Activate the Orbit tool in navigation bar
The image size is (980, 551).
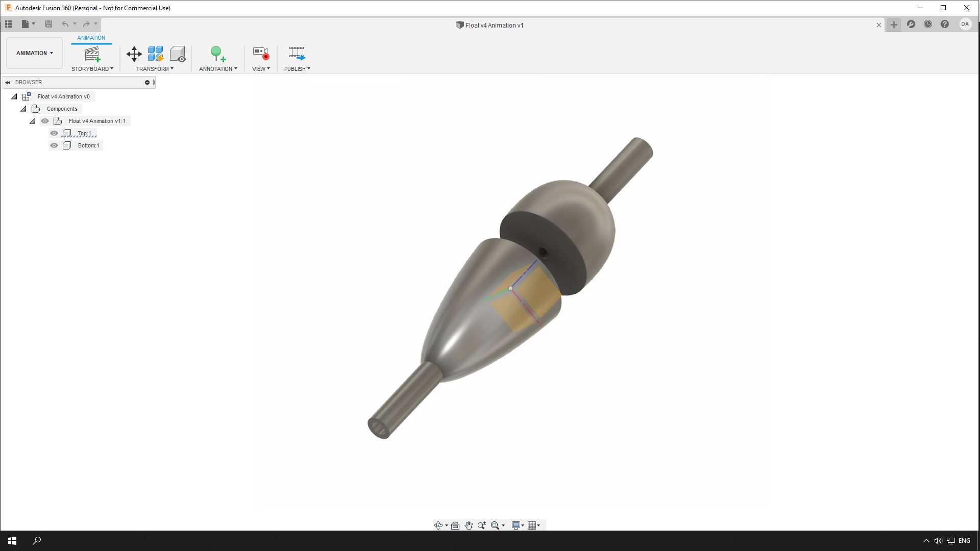[x=438, y=525]
